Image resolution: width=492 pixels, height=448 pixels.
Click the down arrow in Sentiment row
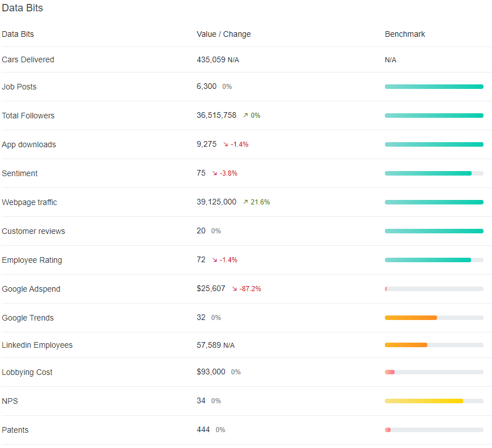coord(215,173)
